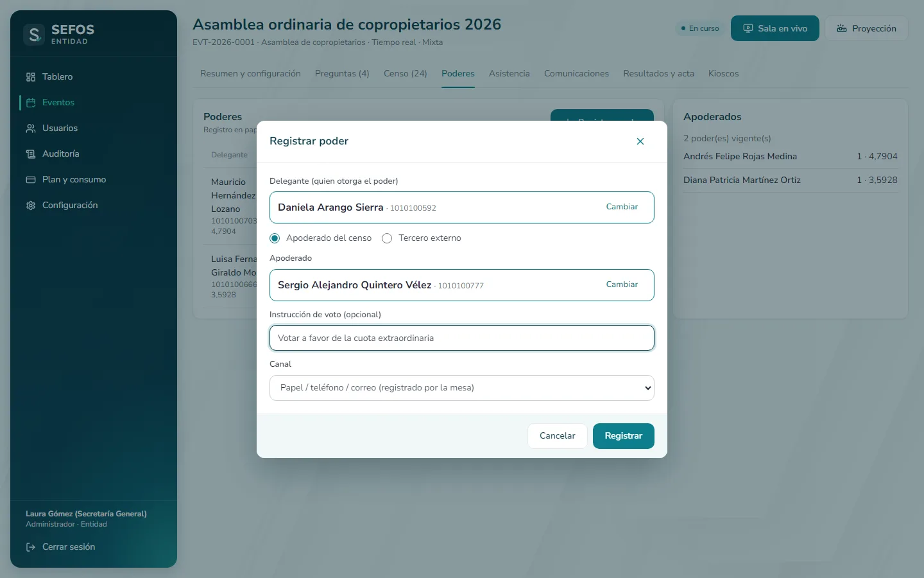Viewport: 924px width, 578px height.
Task: Select the Poderes tab
Action: pyautogui.click(x=458, y=74)
